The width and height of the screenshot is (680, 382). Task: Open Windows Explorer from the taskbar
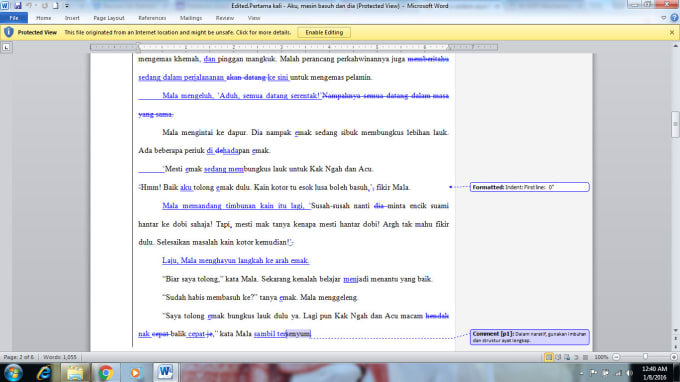click(x=75, y=373)
